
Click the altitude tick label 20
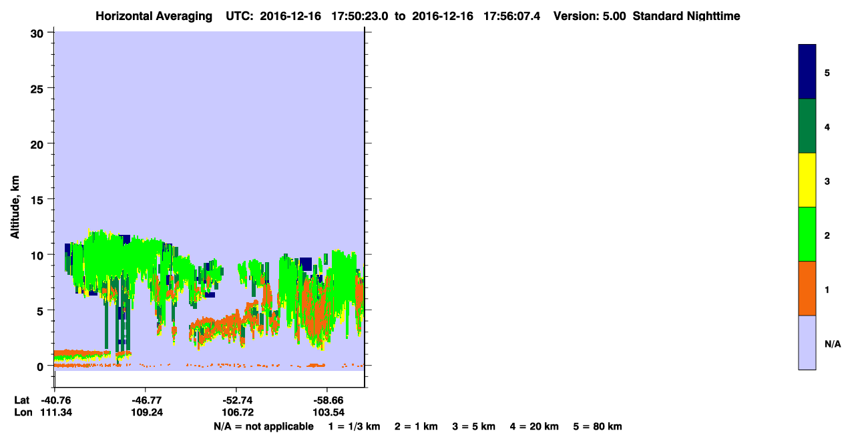(38, 143)
